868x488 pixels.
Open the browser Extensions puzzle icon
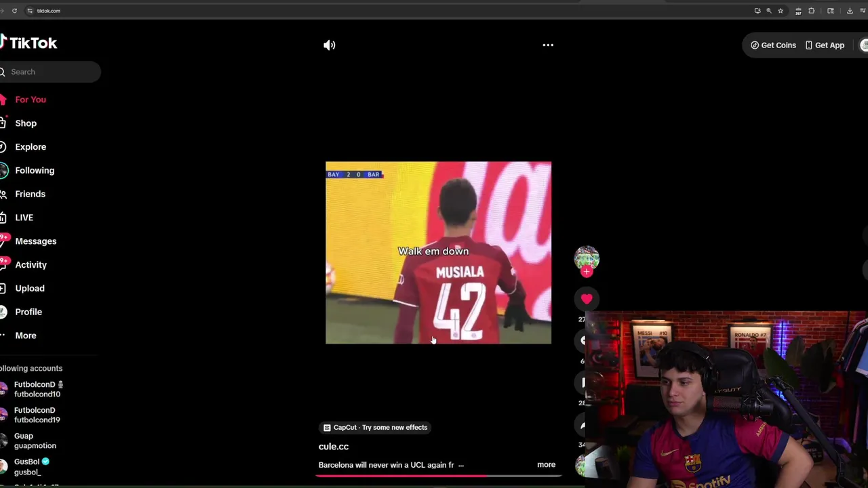pyautogui.click(x=812, y=11)
